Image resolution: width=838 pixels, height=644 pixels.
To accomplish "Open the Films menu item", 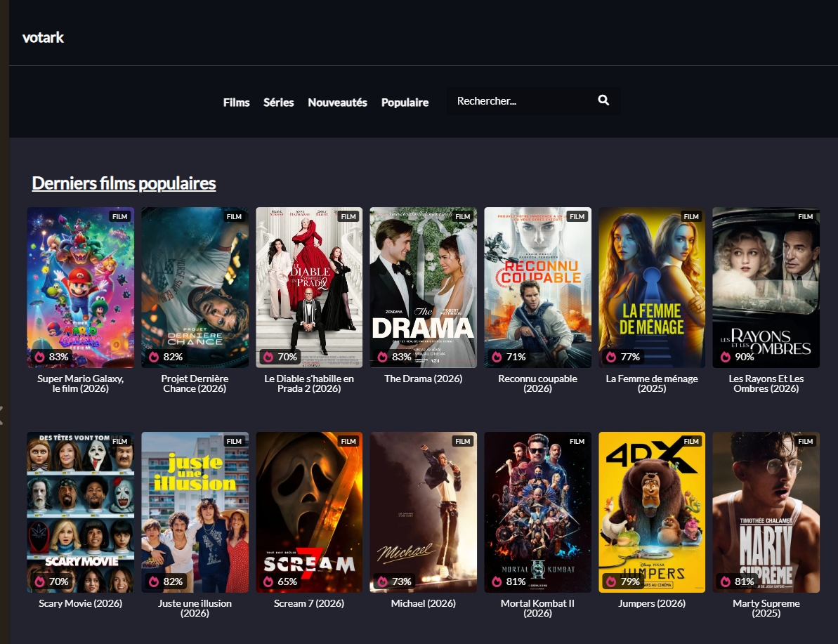I will coord(236,102).
